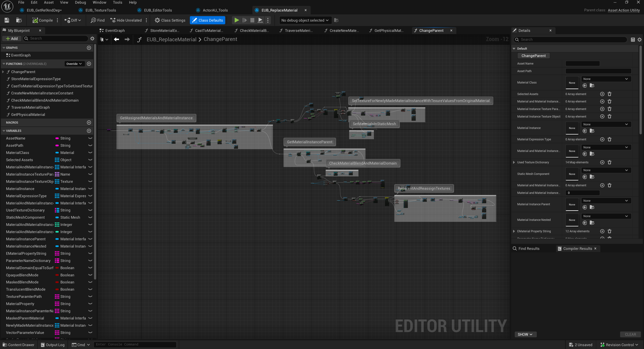Image resolution: width=644 pixels, height=349 pixels.
Task: Add element to Selected Assets array
Action: [x=602, y=94]
